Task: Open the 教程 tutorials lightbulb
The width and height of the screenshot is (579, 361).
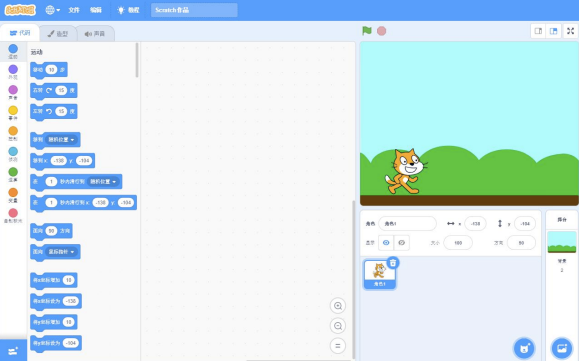Action: pyautogui.click(x=128, y=10)
